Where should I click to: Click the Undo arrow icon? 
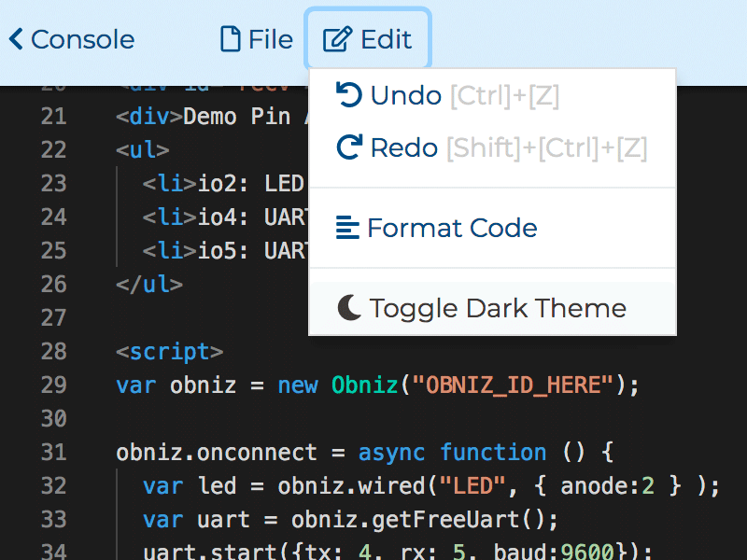point(348,95)
